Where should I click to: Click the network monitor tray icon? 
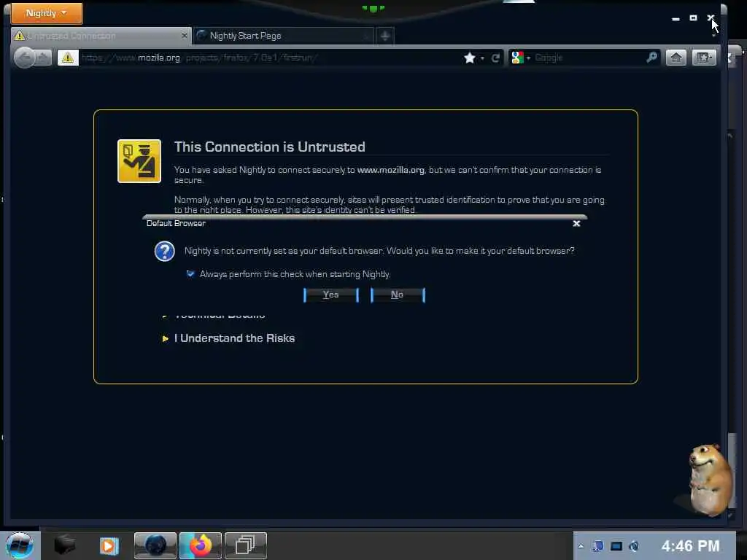point(616,546)
